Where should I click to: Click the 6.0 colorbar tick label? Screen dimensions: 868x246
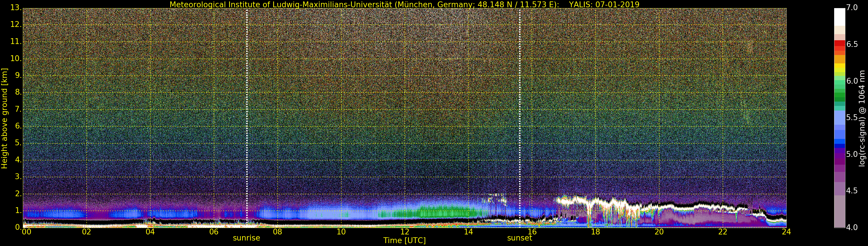coord(852,81)
